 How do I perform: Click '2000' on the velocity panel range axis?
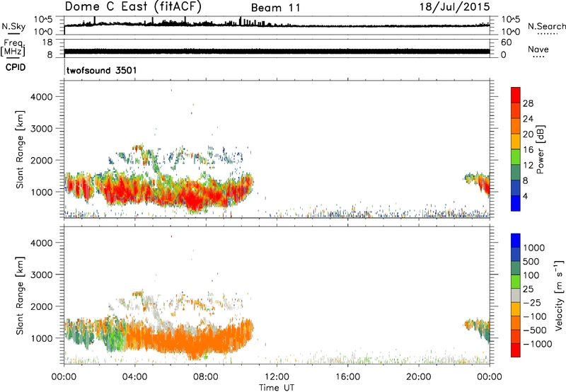(x=42, y=306)
